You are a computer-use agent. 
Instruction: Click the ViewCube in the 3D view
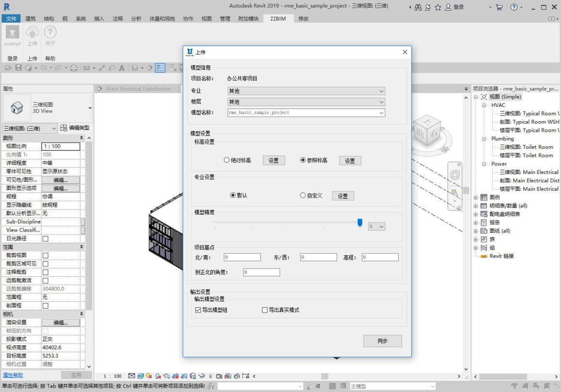[427, 130]
